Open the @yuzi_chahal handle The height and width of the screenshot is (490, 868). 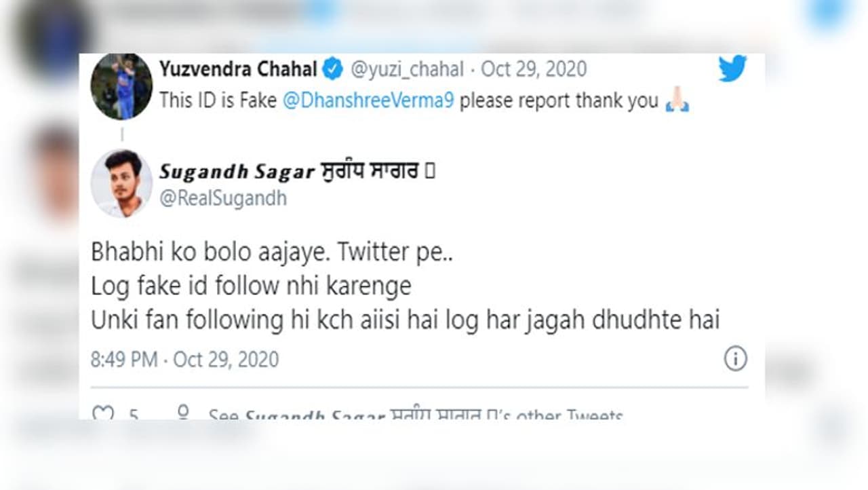(x=407, y=69)
